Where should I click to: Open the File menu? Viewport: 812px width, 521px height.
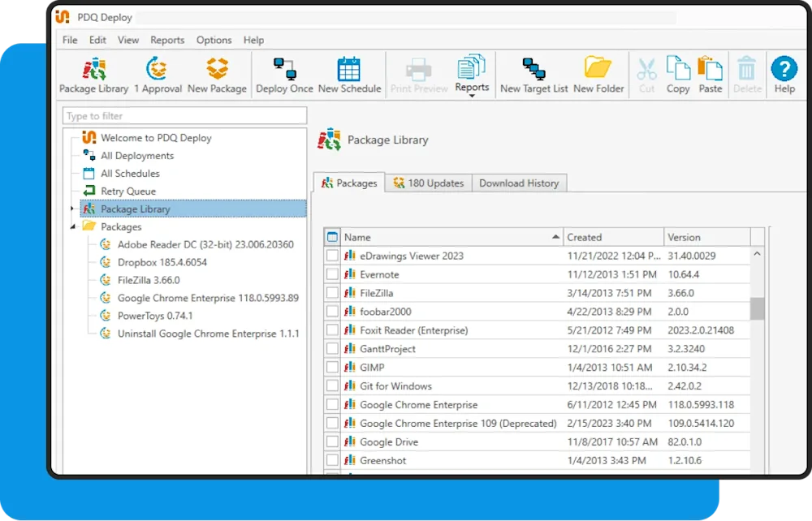pyautogui.click(x=70, y=40)
